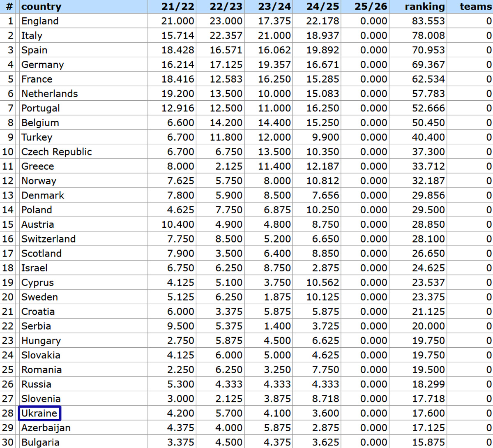Click the Netherlands country name
Viewport: 493px width, 448px height.
[x=49, y=94]
